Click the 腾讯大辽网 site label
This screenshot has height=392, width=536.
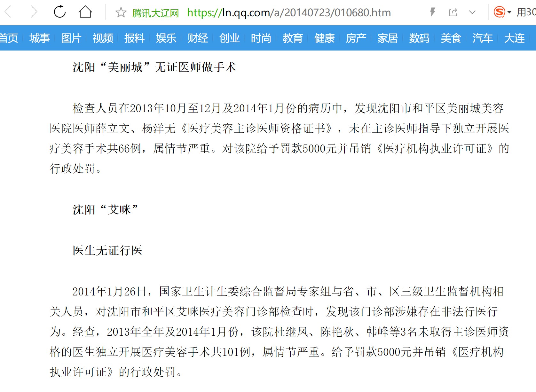point(155,13)
